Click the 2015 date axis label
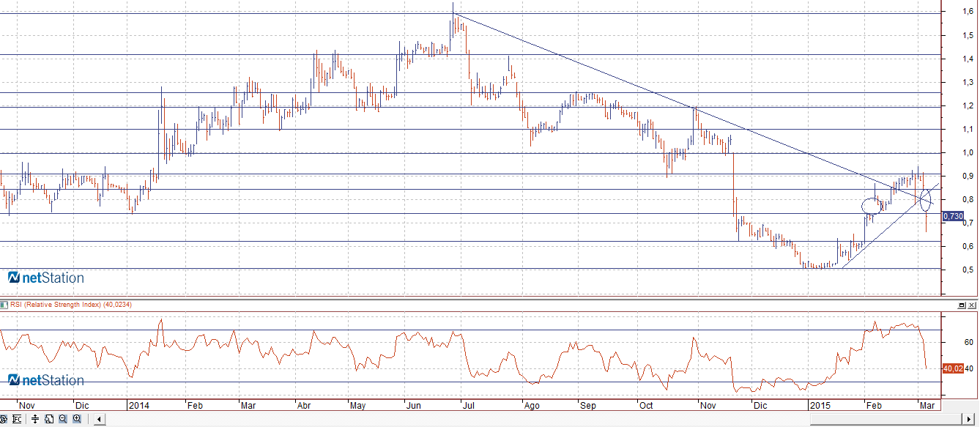The height and width of the screenshot is (427, 980). tap(820, 404)
